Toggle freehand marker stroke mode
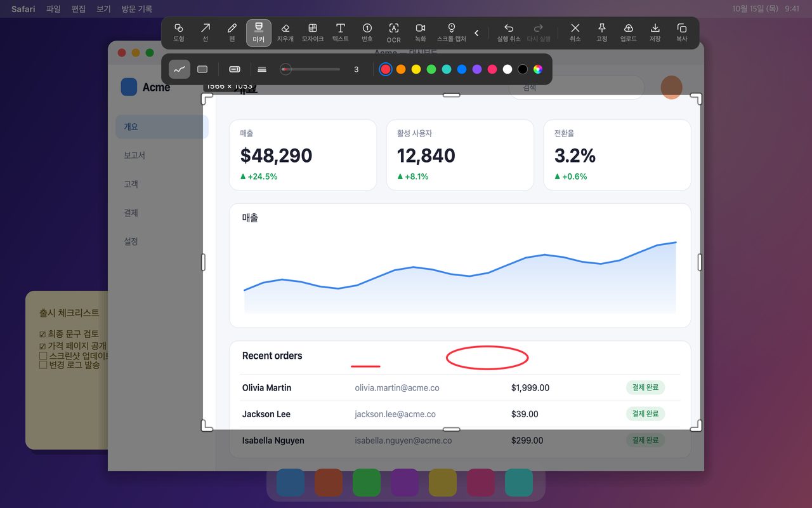Viewport: 812px width, 508px height. [180, 69]
